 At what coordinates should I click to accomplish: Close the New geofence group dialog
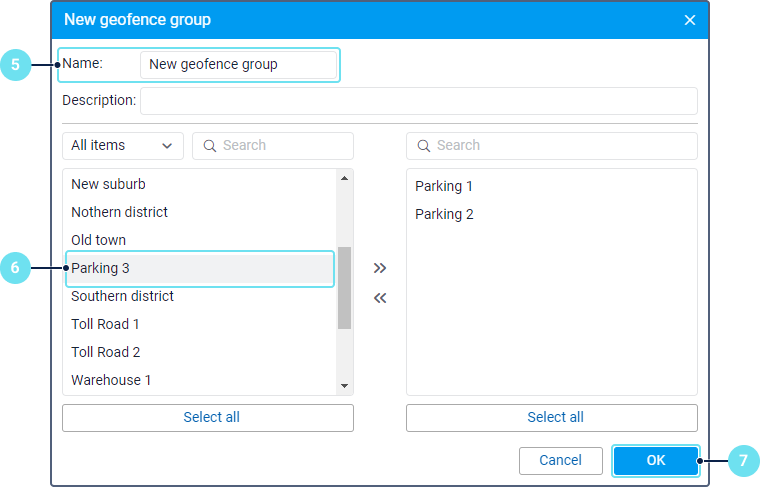click(x=689, y=20)
